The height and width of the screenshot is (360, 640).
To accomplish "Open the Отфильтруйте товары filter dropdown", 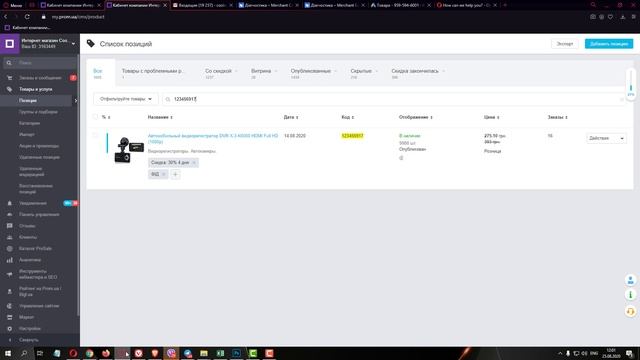I will tap(126, 99).
